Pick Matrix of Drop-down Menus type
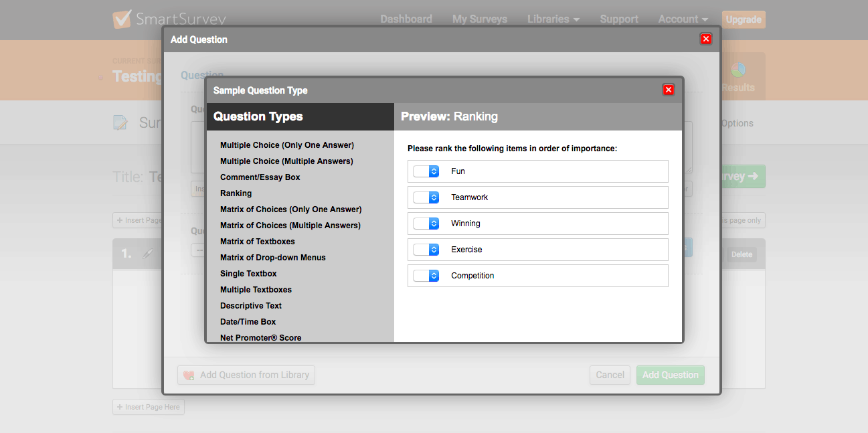The height and width of the screenshot is (433, 868). (x=273, y=258)
